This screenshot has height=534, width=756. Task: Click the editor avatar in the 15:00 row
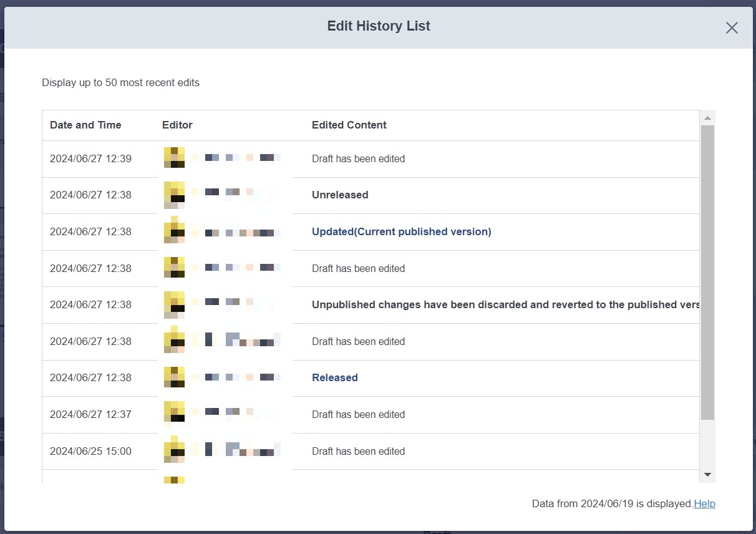(174, 451)
